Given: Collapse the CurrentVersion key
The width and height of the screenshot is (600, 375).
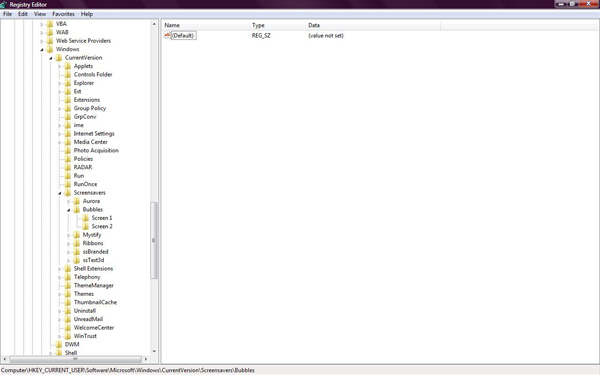Looking at the screenshot, I should [51, 58].
